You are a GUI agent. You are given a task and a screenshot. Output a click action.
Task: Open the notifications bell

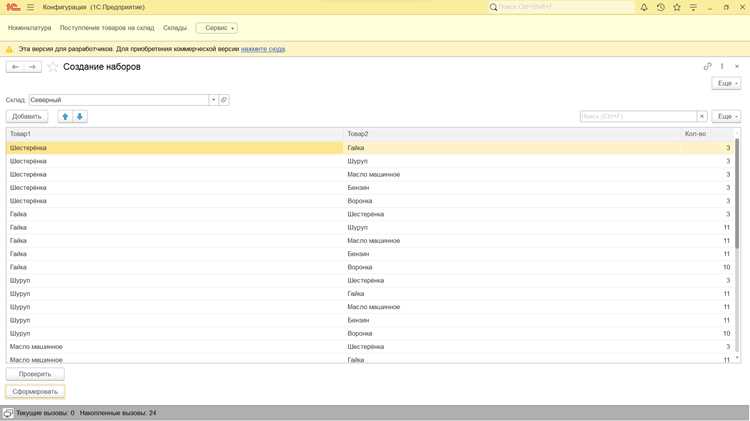click(644, 7)
